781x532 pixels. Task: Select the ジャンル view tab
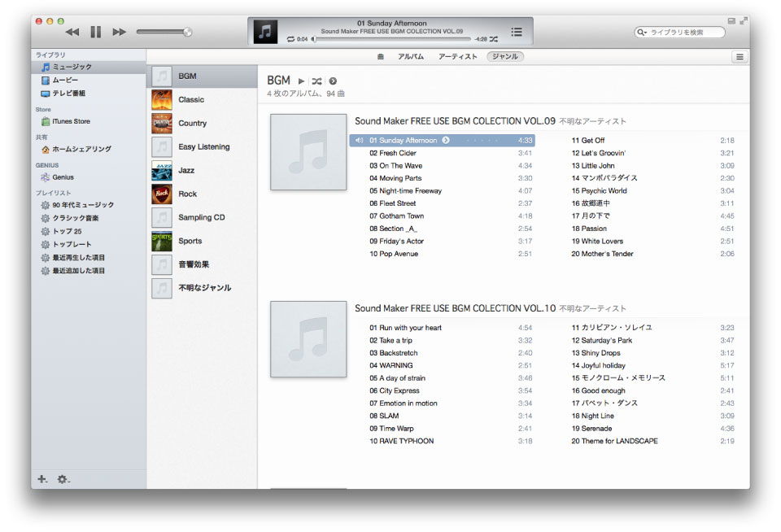[x=505, y=57]
